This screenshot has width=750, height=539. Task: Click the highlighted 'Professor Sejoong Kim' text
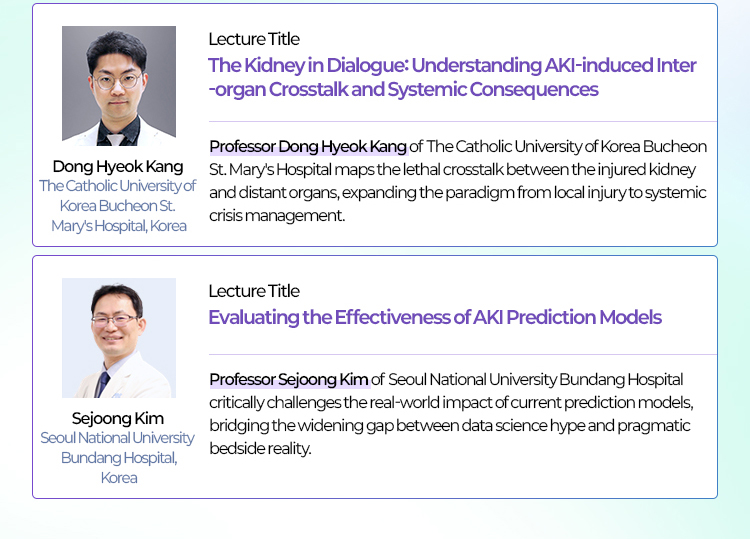pos(289,380)
